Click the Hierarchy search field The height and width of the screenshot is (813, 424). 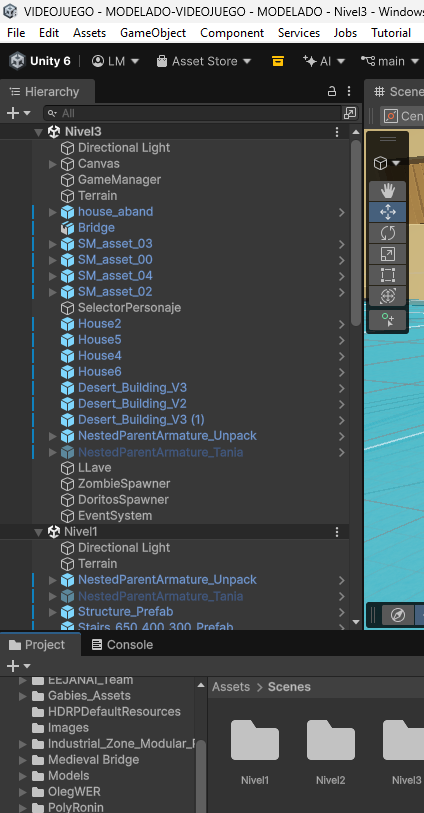pos(193,113)
